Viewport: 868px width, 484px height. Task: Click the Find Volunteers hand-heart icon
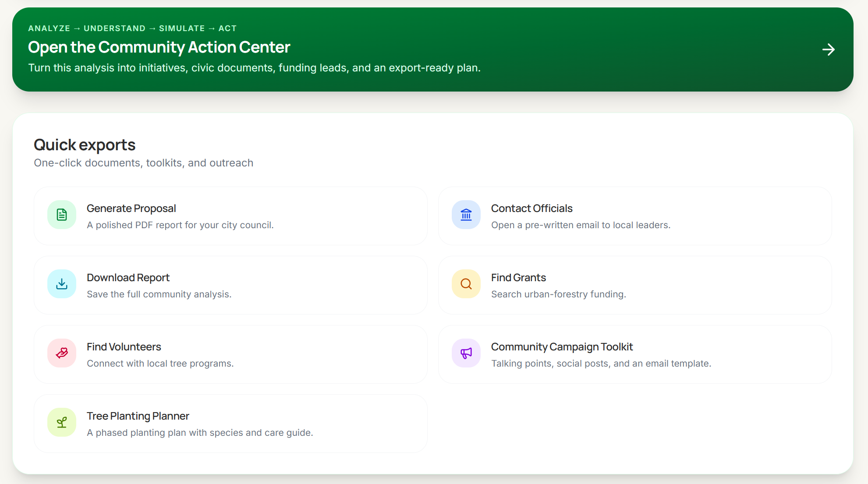[62, 353]
